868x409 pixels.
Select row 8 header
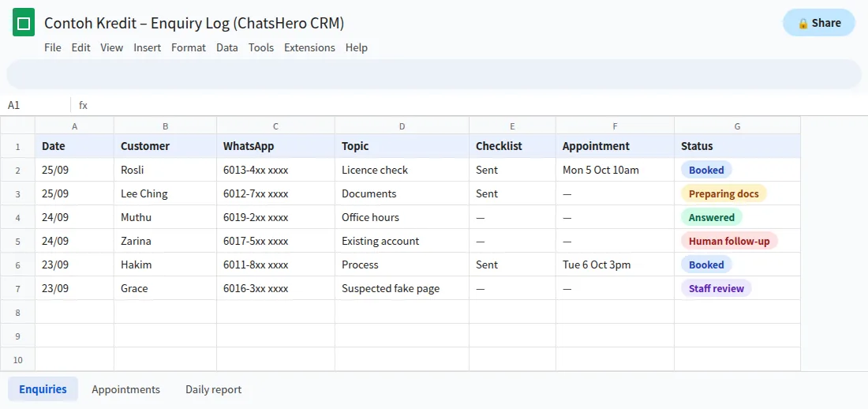coord(17,312)
